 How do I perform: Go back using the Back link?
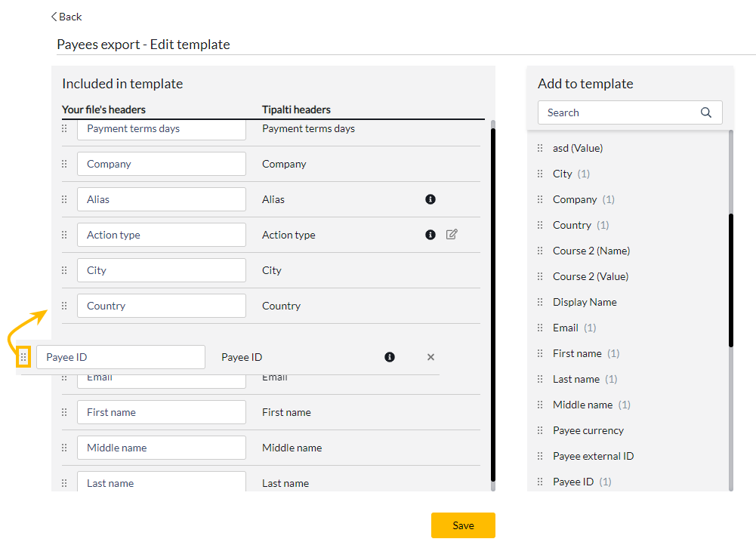click(x=66, y=17)
